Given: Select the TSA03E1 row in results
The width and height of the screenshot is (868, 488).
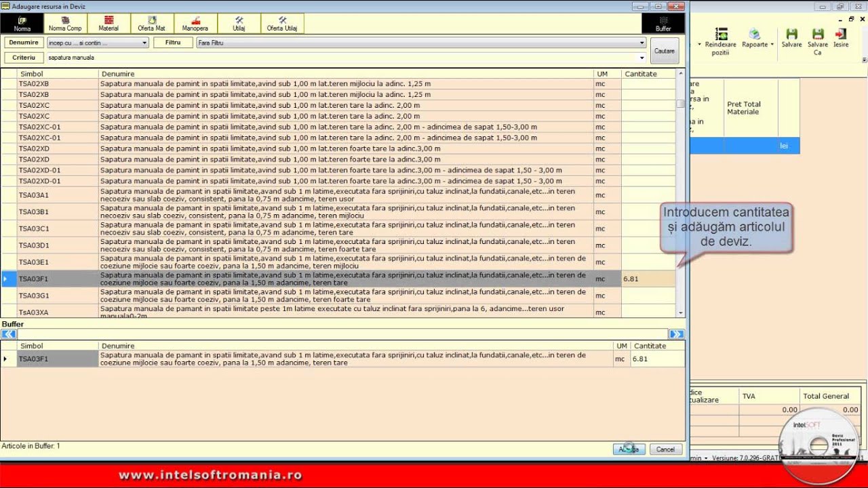Looking at the screenshot, I should click(338, 262).
